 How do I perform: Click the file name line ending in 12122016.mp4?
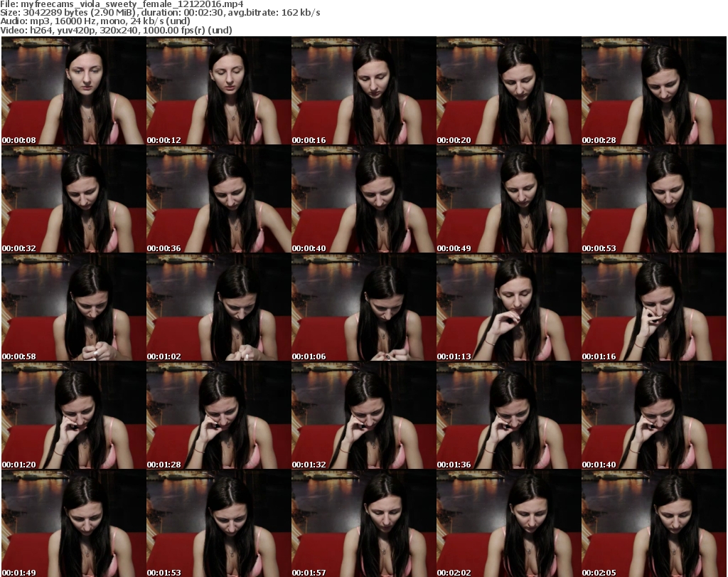coord(122,4)
